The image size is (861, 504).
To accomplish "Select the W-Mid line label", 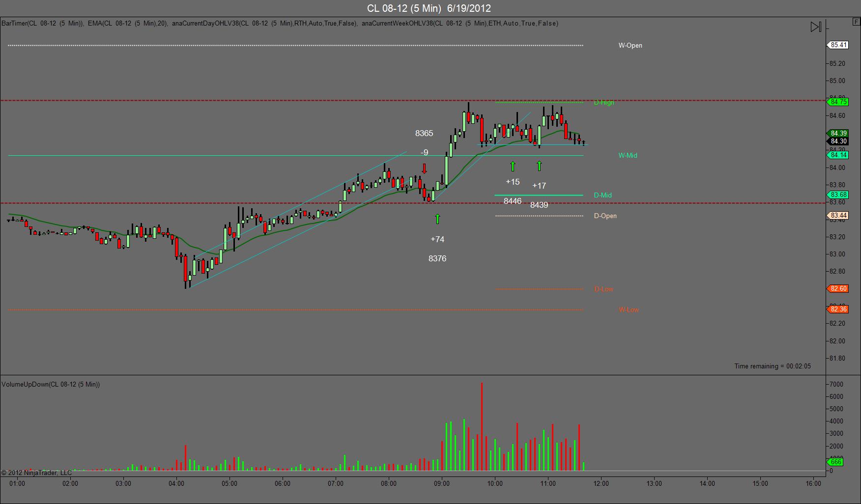I will point(628,155).
